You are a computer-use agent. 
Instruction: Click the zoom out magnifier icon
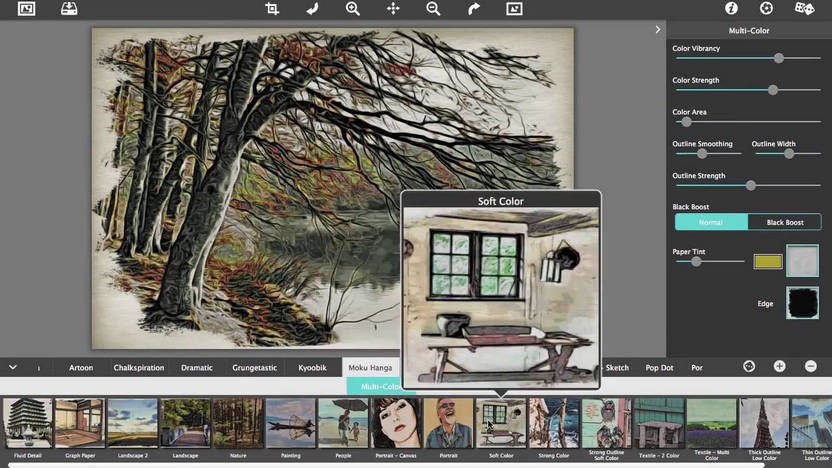click(x=433, y=9)
